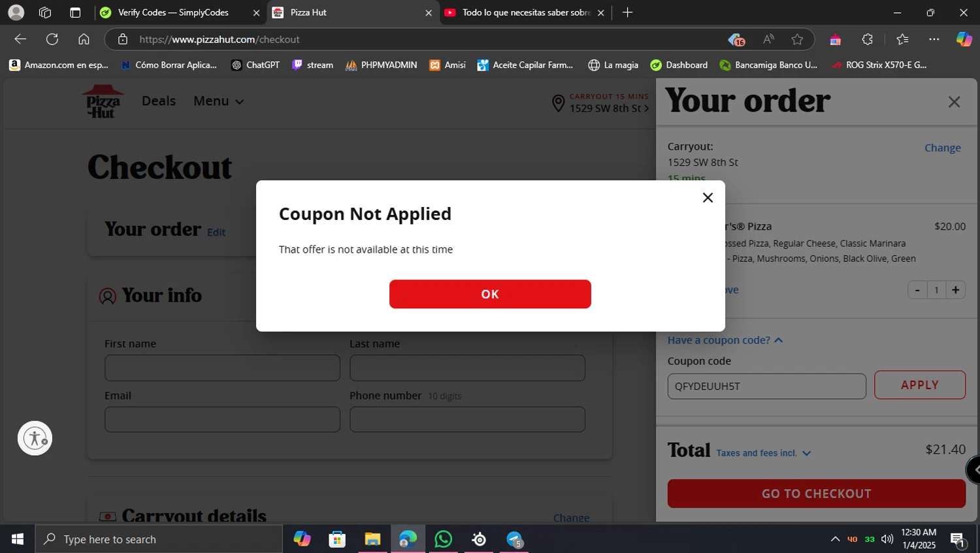Open the Dashboard bookmark
The image size is (980, 553).
pos(679,65)
